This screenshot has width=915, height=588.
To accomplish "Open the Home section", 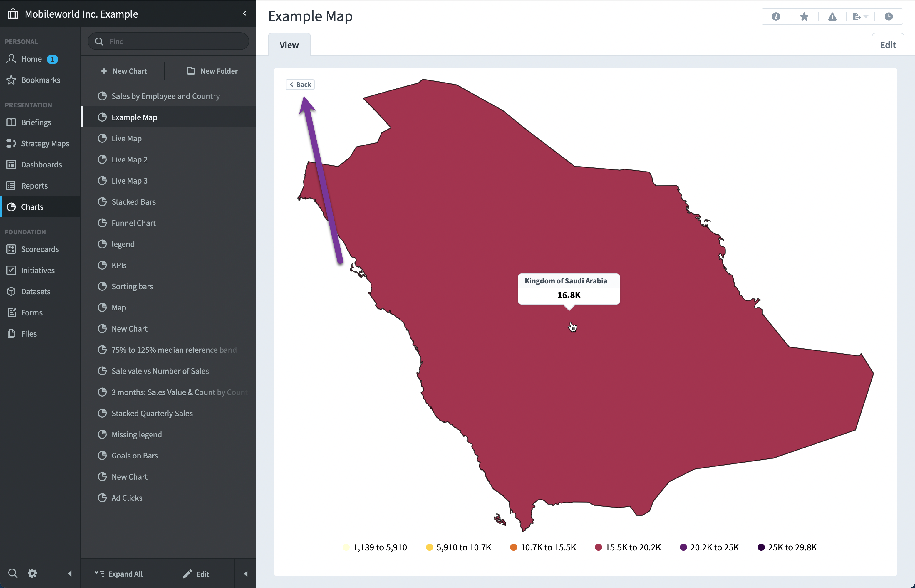I will pyautogui.click(x=31, y=59).
